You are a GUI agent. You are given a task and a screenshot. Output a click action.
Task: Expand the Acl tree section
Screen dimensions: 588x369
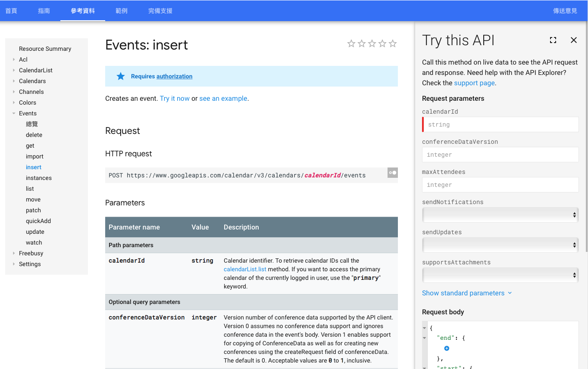pyautogui.click(x=14, y=59)
